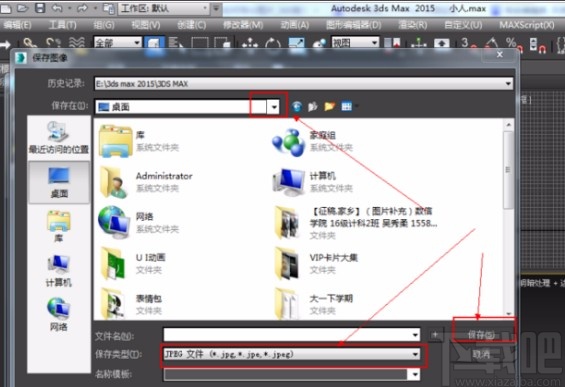565x387 pixels.
Task: Select 计算机 in the places sidebar
Action: point(59,271)
